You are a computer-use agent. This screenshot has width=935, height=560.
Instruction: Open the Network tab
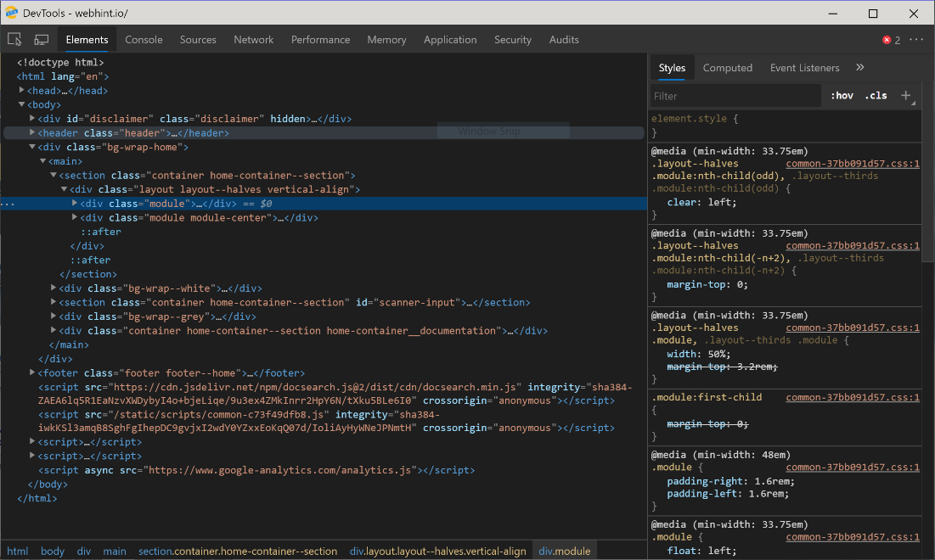pyautogui.click(x=253, y=40)
